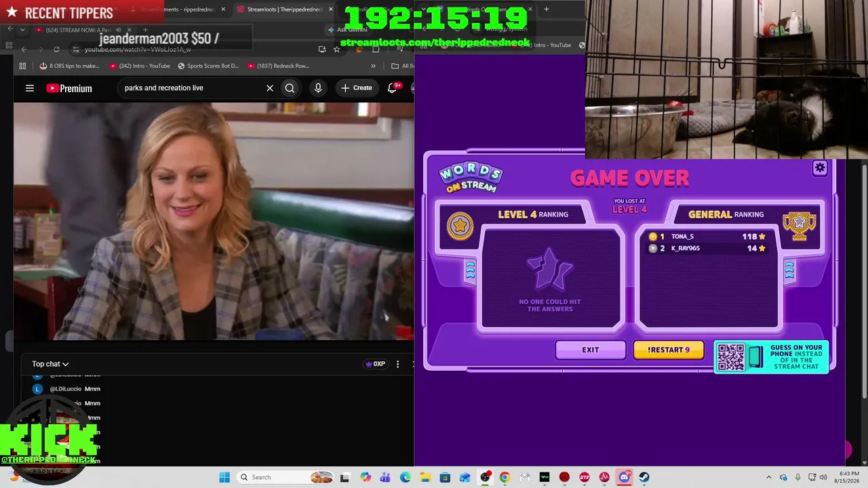Click the Ask Gemini button
The image size is (868, 488).
[348, 30]
